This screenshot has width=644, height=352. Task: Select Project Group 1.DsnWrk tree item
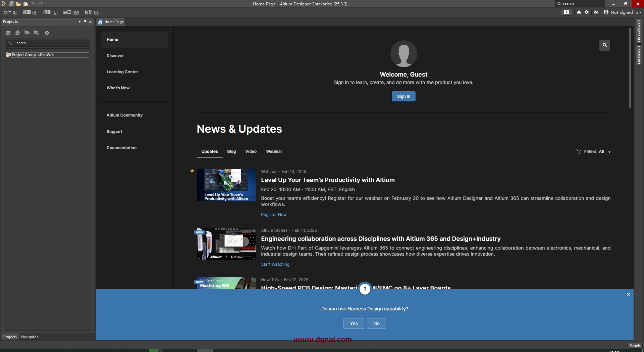(47, 55)
